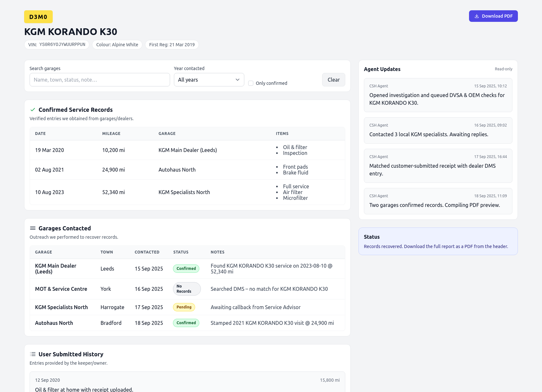The image size is (542, 392).
Task: Click the download icon on Download PDF button
Action: [x=477, y=16]
